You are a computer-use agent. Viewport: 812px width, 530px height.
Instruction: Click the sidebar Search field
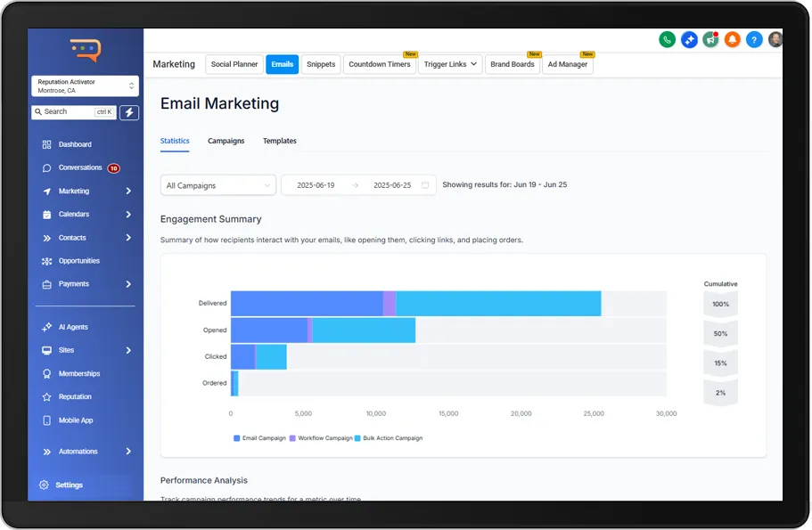(x=74, y=112)
